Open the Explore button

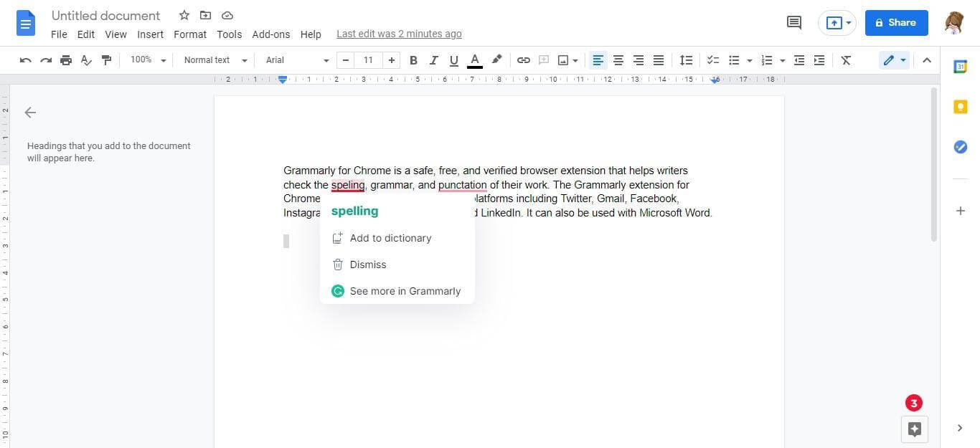tap(915, 429)
